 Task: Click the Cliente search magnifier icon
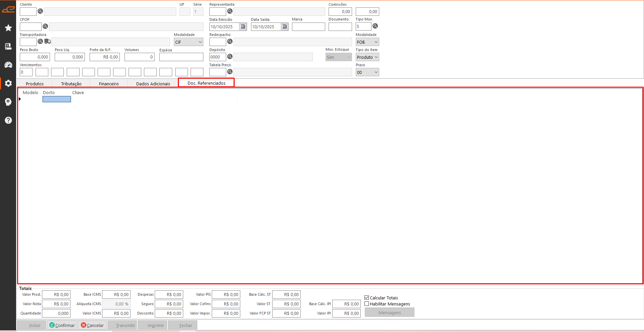[x=40, y=11]
